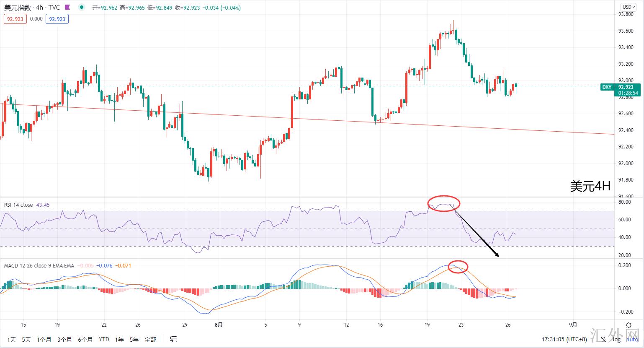Click the MACD value -0.076
Viewport: 644px width, 348px height.
tap(105, 265)
